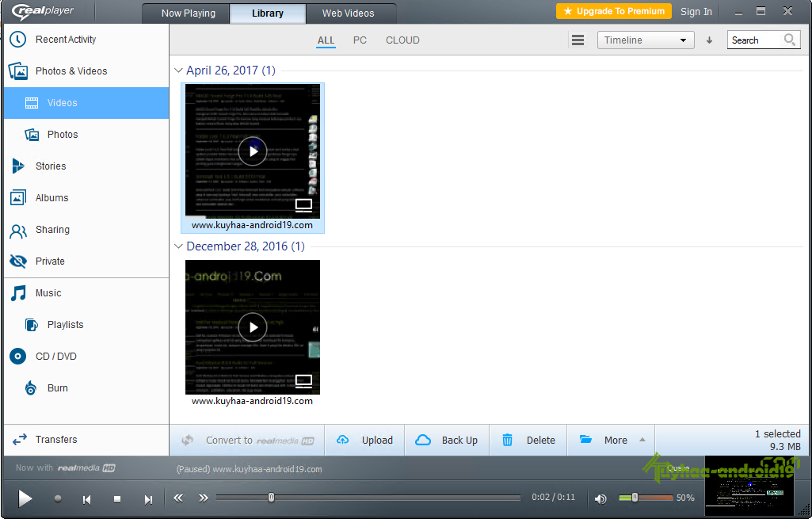Click the search magnifier icon

790,40
